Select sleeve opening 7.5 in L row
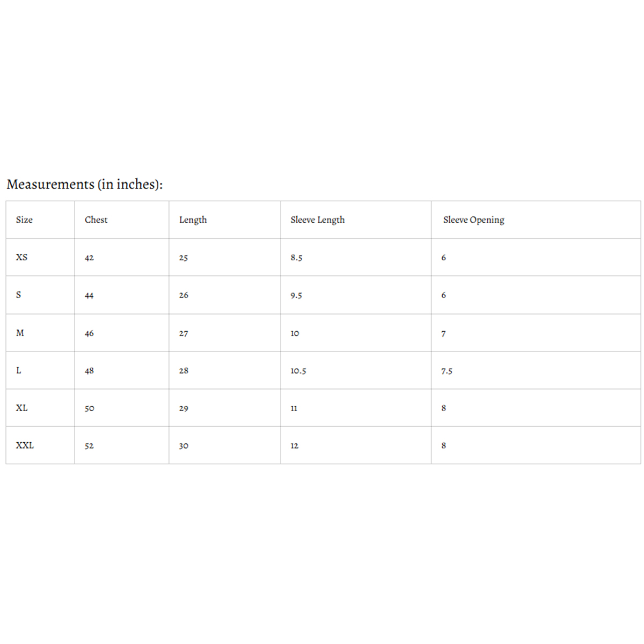The height and width of the screenshot is (644, 644). (x=447, y=371)
